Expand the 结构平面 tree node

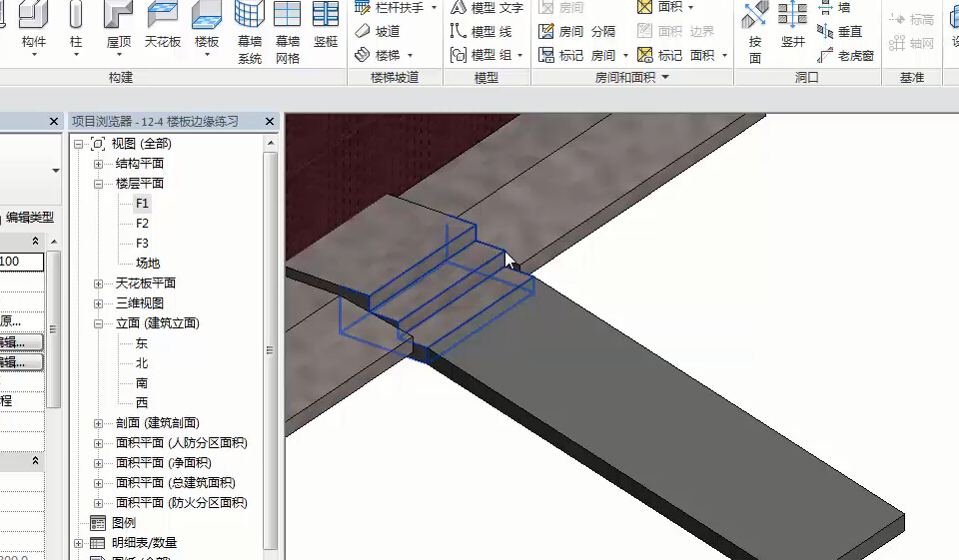point(98,164)
